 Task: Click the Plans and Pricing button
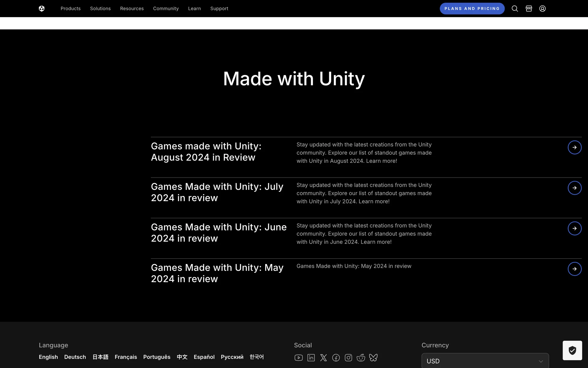472,9
